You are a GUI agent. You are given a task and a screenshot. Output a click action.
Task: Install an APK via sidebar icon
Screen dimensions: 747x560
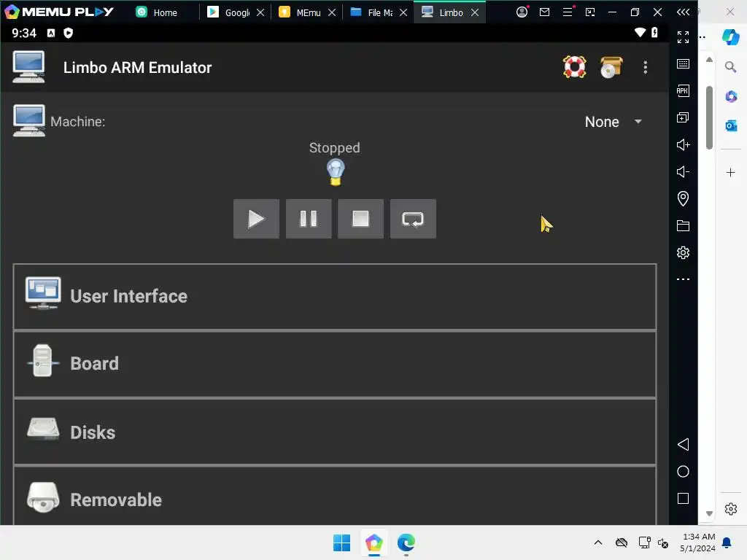tap(683, 90)
